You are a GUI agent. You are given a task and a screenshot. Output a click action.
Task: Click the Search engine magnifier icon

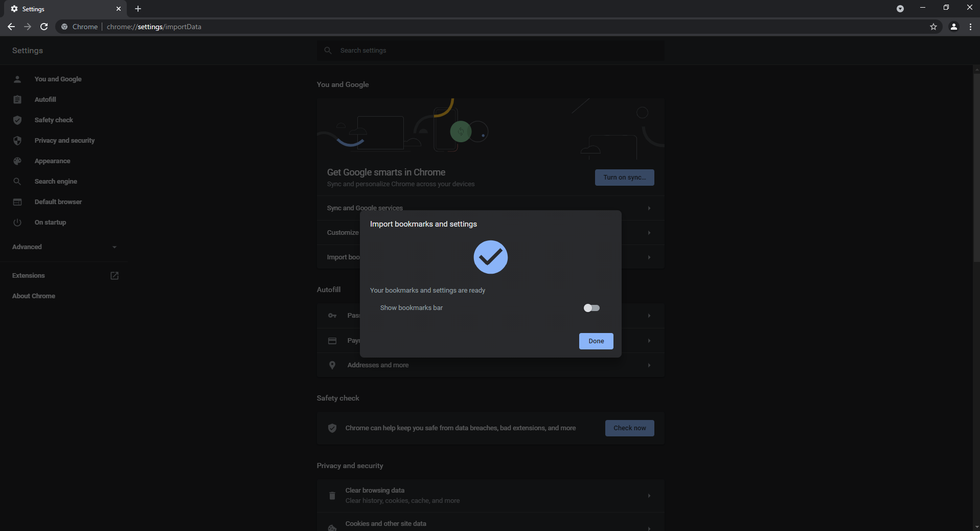coord(17,182)
